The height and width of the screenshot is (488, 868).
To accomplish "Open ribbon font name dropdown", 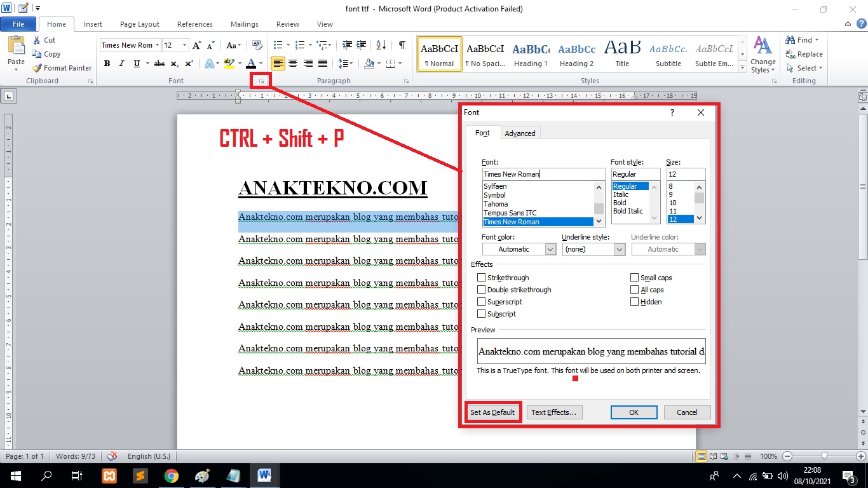I will 158,45.
